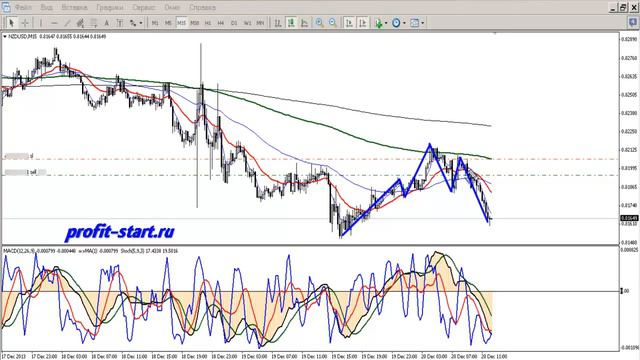
Task: Click the NZDUSD,M15 symbol title text
Action: pyautogui.click(x=22, y=37)
